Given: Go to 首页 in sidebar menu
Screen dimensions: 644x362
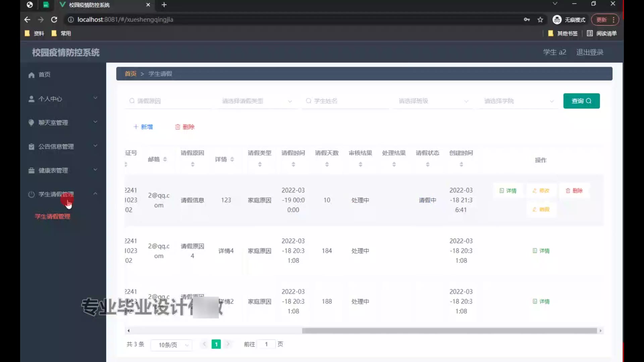Looking at the screenshot, I should pos(44,75).
